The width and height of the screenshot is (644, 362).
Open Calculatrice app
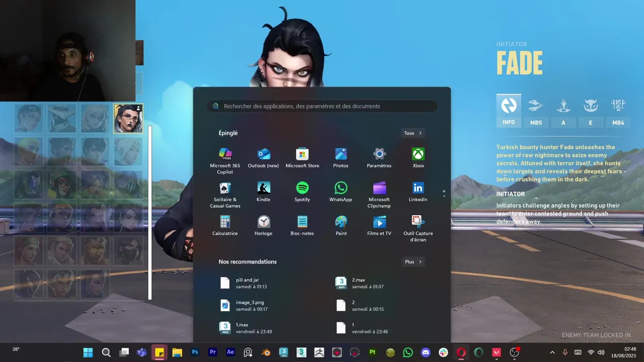225,225
